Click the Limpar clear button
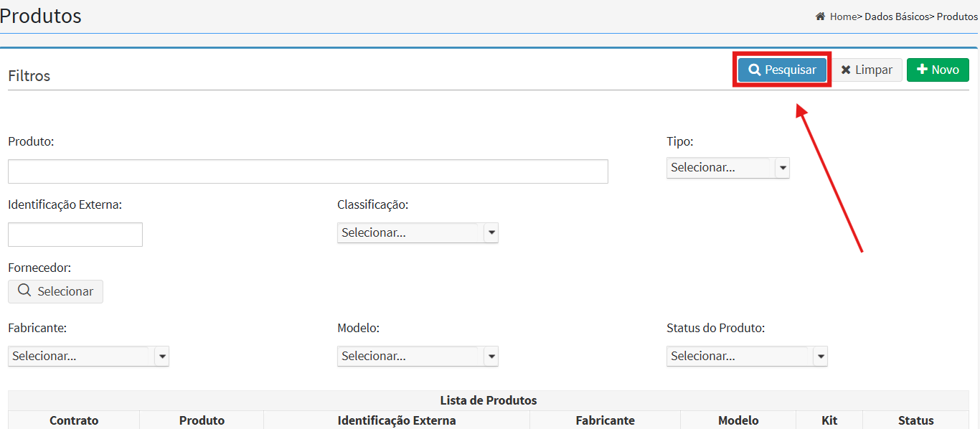 [867, 70]
